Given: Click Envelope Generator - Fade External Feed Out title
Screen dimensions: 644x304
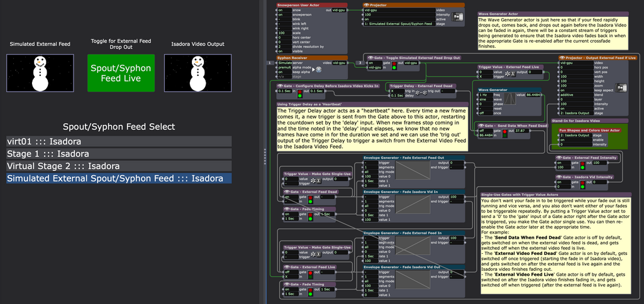Looking at the screenshot, I should (x=414, y=158).
